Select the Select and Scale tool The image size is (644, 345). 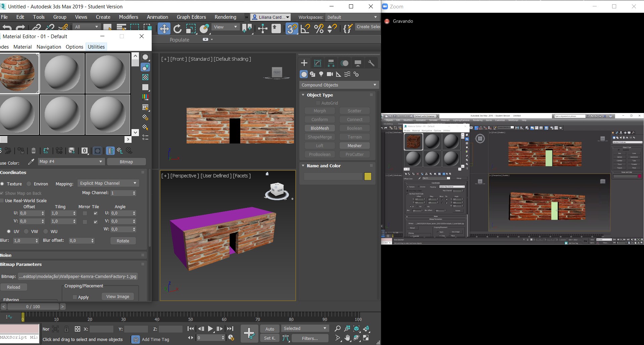191,29
